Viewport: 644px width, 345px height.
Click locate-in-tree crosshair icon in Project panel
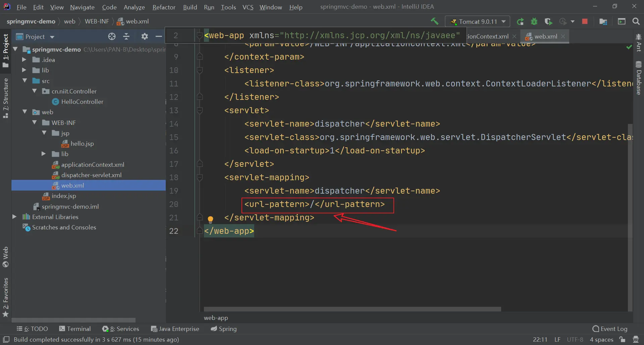pyautogui.click(x=112, y=36)
